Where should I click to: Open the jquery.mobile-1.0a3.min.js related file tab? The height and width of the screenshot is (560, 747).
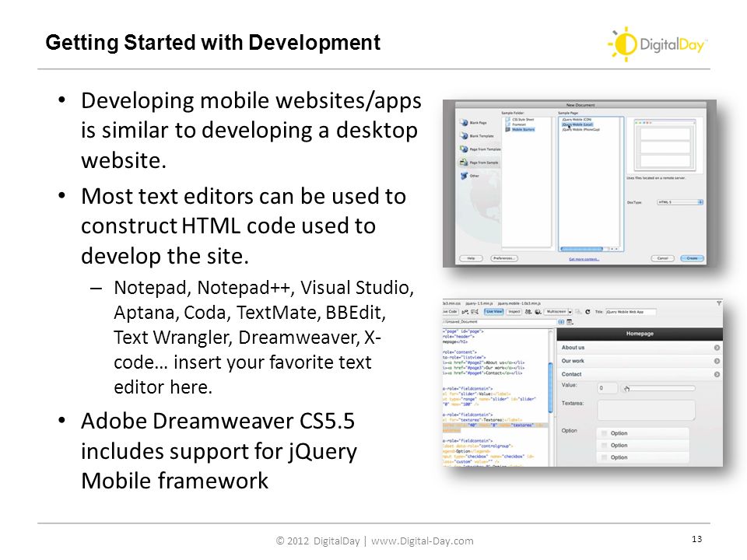(x=518, y=303)
